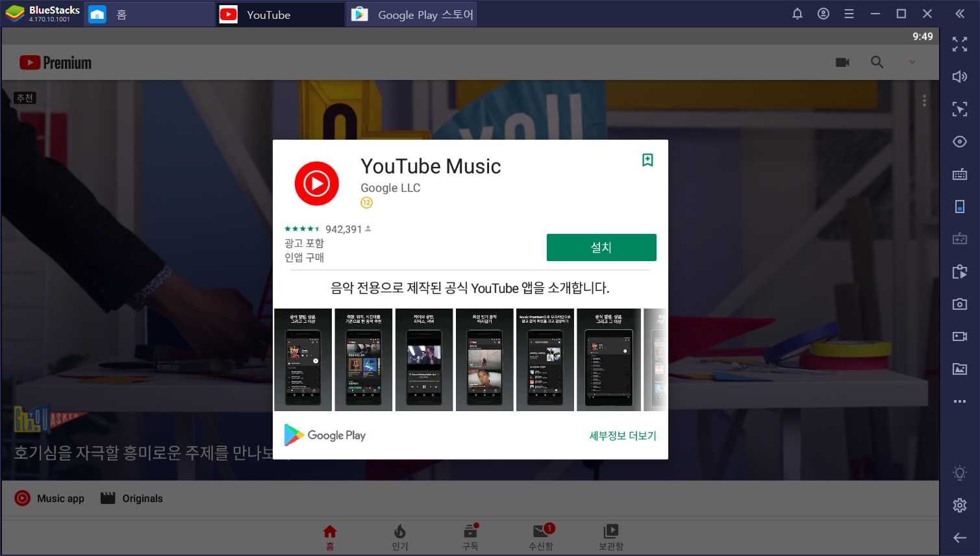The image size is (980, 556).
Task: Open the YouTube Music app icon
Action: pyautogui.click(x=317, y=184)
